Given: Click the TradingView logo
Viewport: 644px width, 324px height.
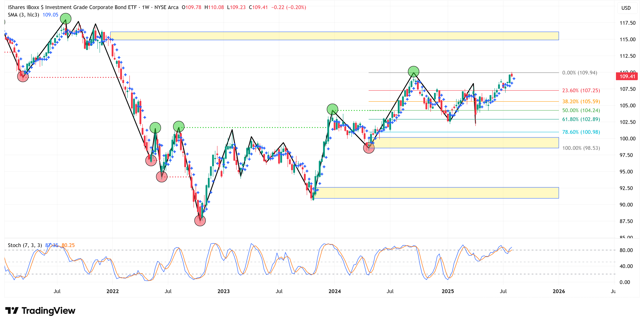Looking at the screenshot, I should [x=40, y=310].
